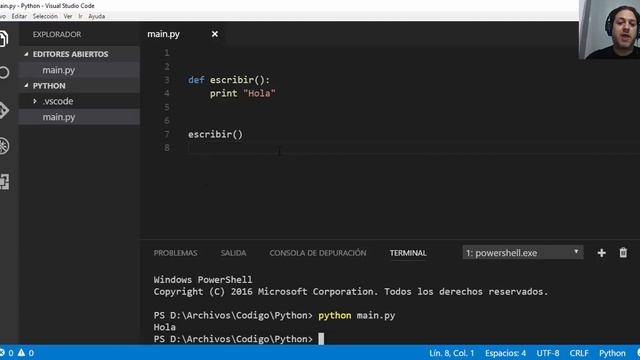This screenshot has height=360, width=640.
Task: Open the Ayuda menu
Action: pos(97,16)
